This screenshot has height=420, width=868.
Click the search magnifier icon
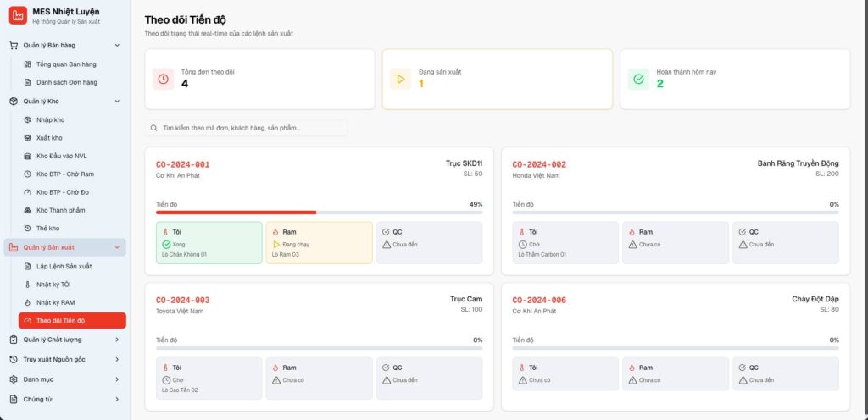tap(153, 128)
